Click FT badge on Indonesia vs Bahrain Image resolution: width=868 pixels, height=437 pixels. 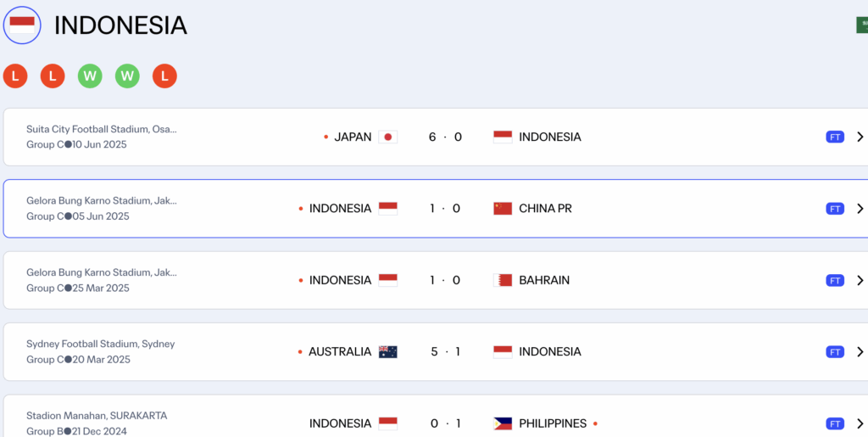tap(835, 280)
